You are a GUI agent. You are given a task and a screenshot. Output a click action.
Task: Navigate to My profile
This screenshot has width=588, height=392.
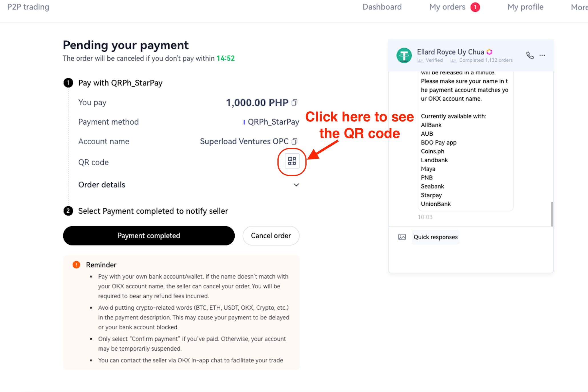(x=525, y=7)
